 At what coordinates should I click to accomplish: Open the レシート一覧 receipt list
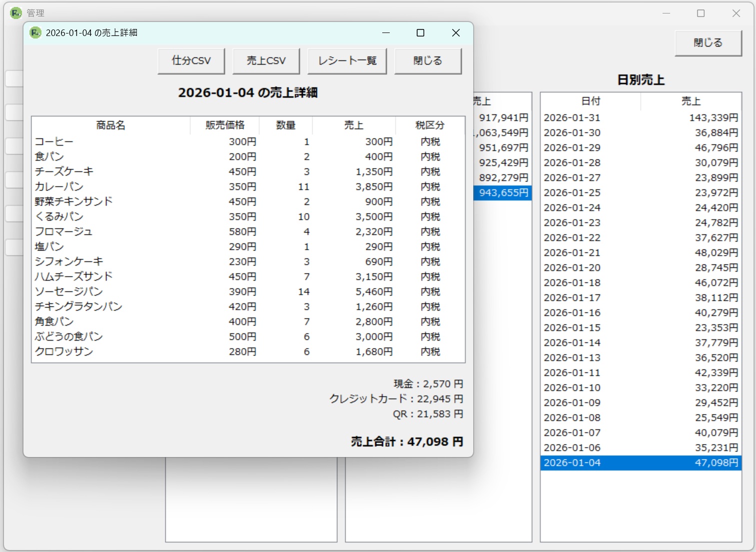pyautogui.click(x=347, y=61)
